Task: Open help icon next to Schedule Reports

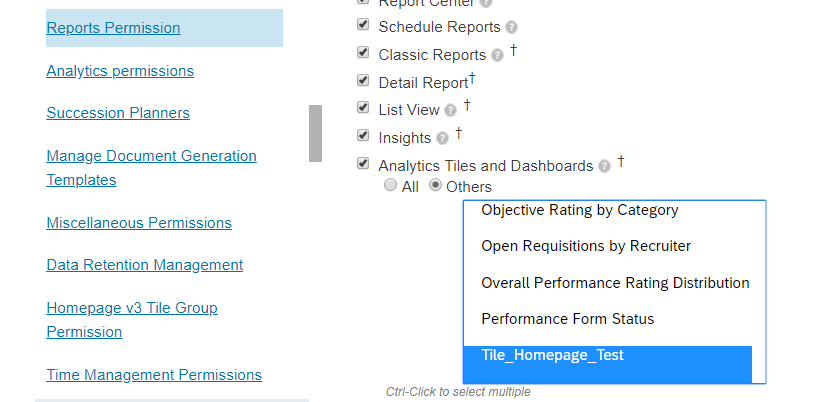Action: tap(511, 27)
